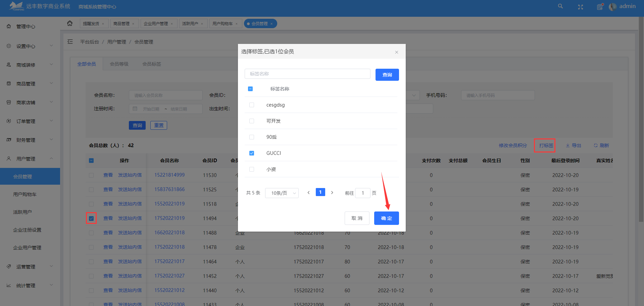The height and width of the screenshot is (306, 644).
Task: Open 用户购物车 in sidebar
Action: tap(25, 194)
